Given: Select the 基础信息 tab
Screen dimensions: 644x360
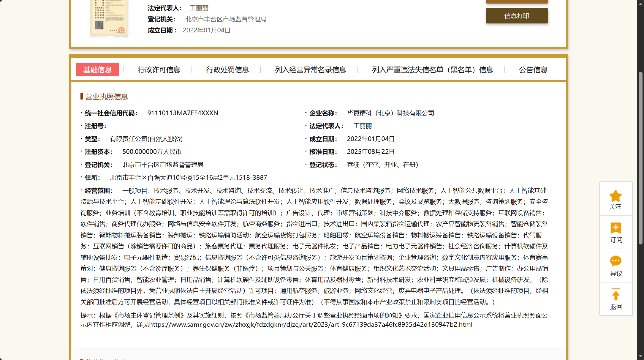Looking at the screenshot, I should 97,70.
